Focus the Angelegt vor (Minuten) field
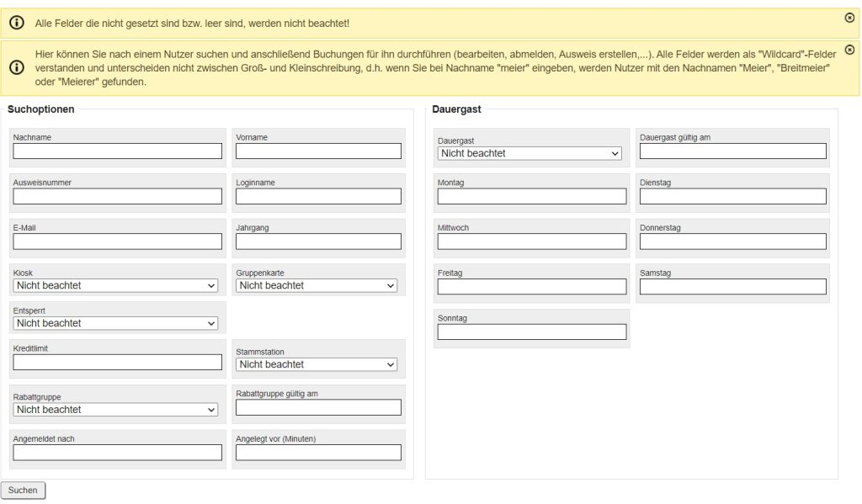 318,453
